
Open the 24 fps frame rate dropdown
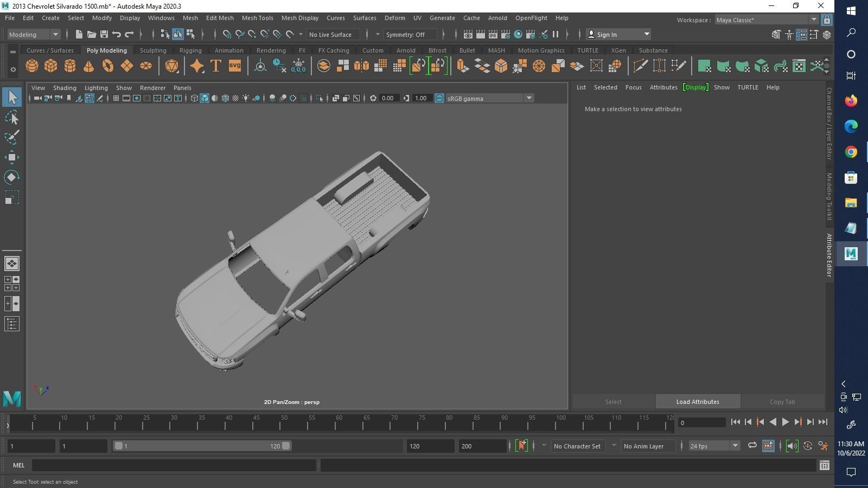pos(714,446)
